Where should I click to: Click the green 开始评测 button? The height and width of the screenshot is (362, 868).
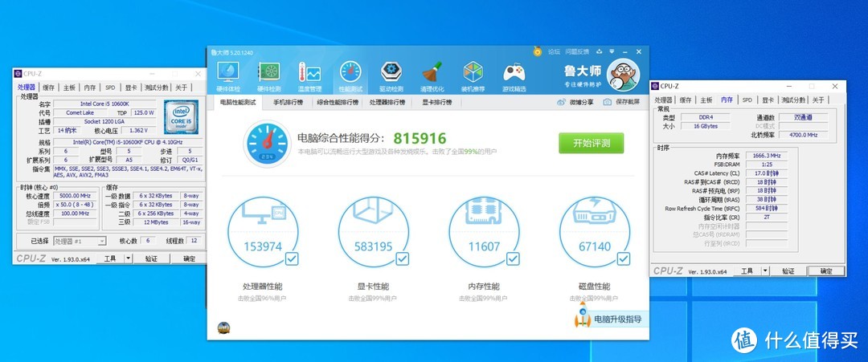[592, 143]
